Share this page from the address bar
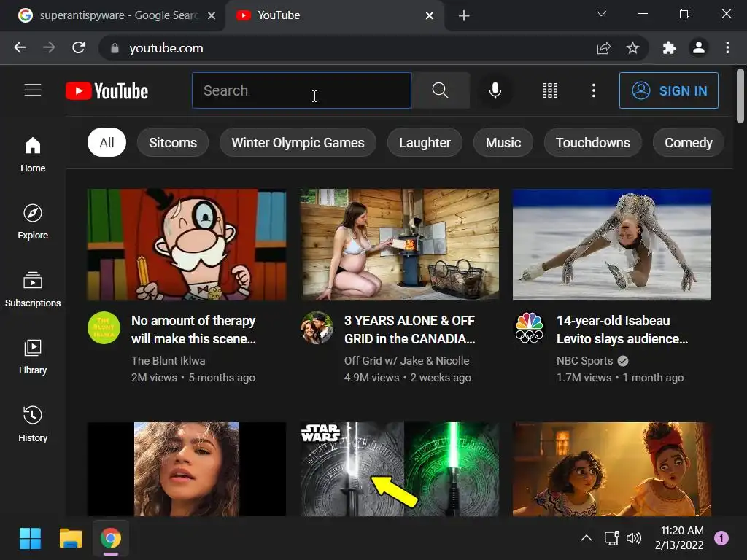 [x=603, y=48]
